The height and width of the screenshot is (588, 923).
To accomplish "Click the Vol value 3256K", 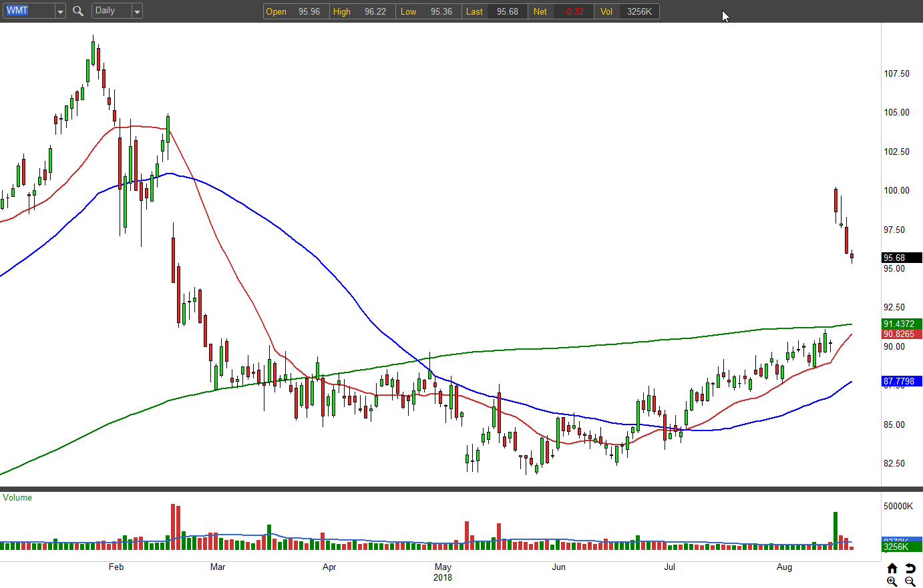I will click(x=639, y=11).
